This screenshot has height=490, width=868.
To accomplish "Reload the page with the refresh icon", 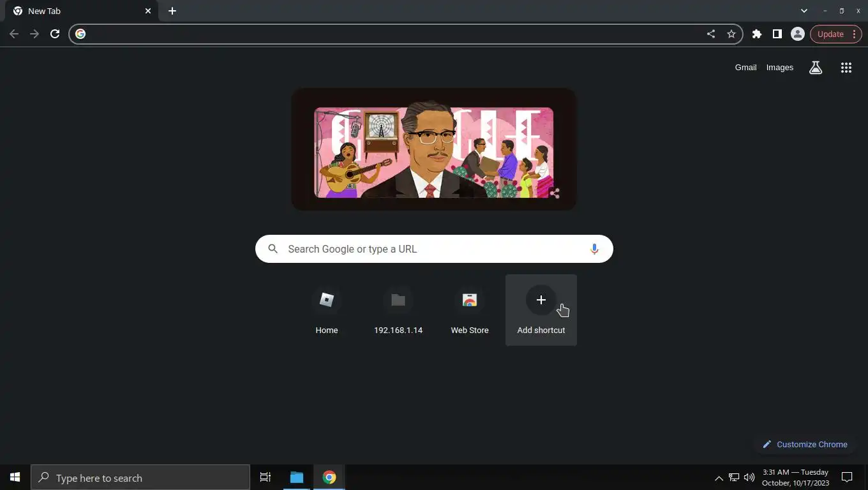I will tap(55, 34).
